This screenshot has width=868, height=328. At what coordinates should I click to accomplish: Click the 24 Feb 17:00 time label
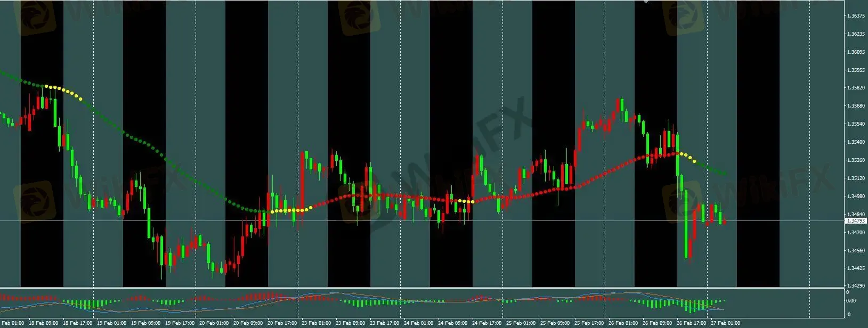(x=486, y=323)
